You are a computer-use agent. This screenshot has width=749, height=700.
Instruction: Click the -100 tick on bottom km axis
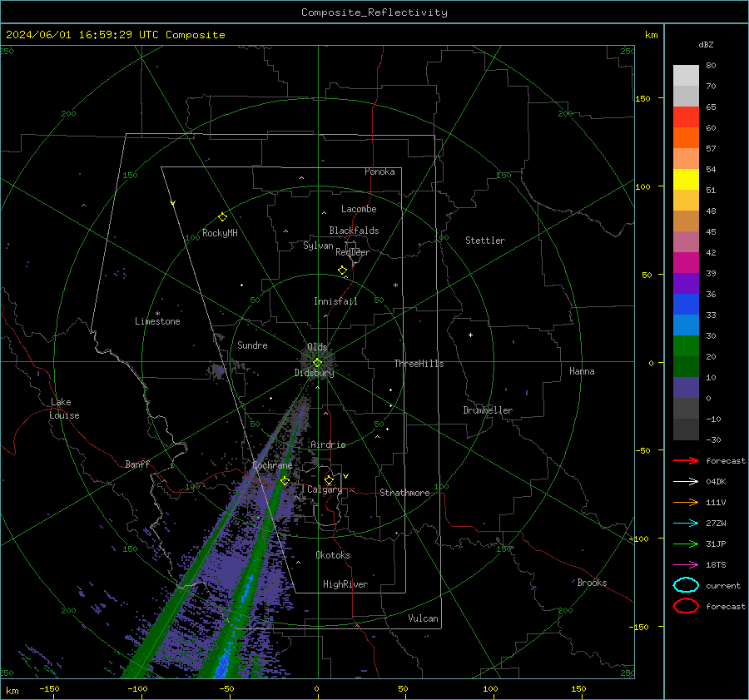click(137, 689)
